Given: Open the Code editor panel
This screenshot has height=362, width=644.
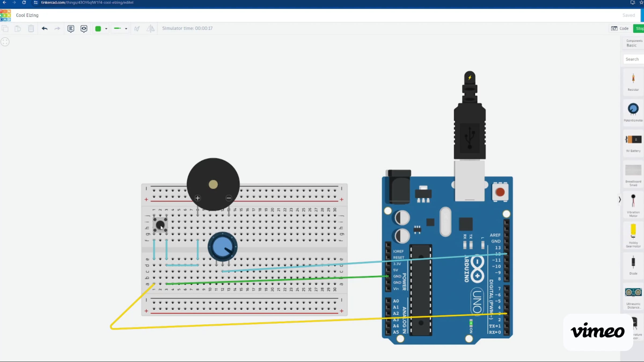Looking at the screenshot, I should pos(620,28).
